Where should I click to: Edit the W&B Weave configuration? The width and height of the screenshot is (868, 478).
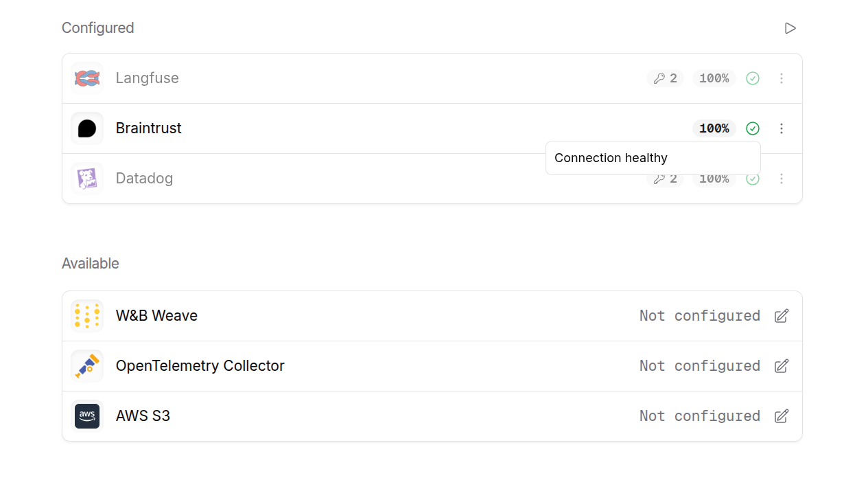coord(782,316)
